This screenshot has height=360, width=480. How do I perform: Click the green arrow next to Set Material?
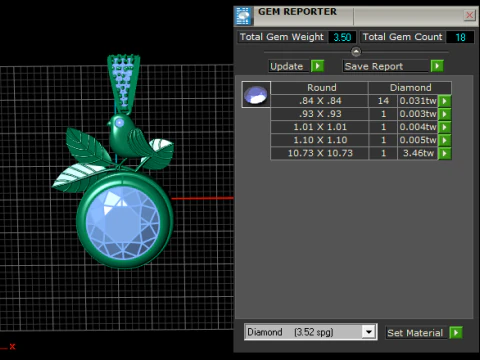(456, 333)
